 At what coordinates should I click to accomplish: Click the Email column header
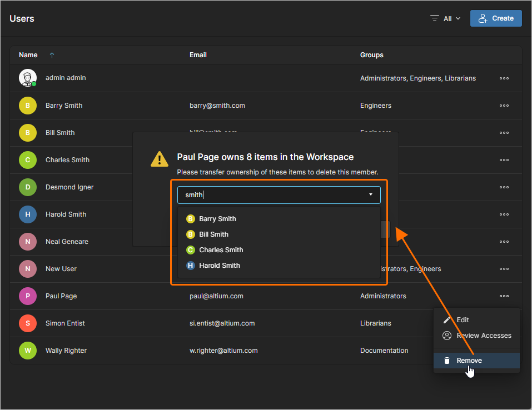click(x=198, y=55)
